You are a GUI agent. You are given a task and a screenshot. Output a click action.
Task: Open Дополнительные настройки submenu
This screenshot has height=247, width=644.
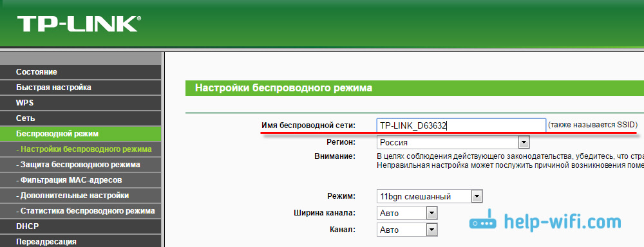80,196
